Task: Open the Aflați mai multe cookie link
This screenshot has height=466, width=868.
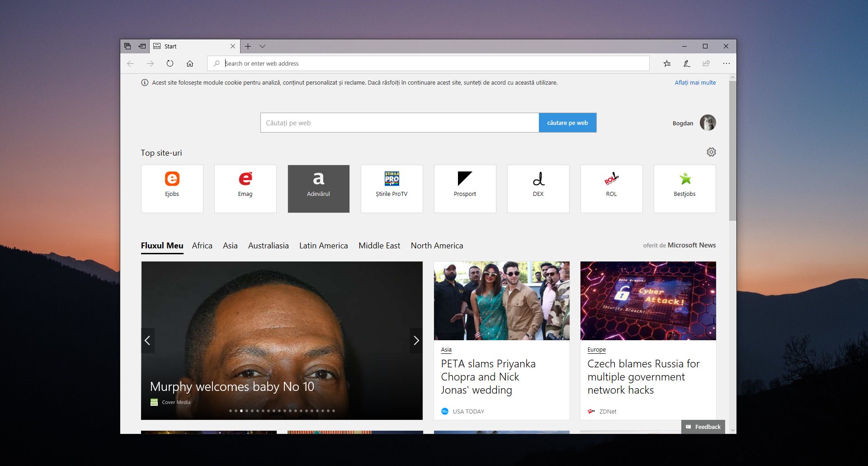Action: click(x=695, y=82)
